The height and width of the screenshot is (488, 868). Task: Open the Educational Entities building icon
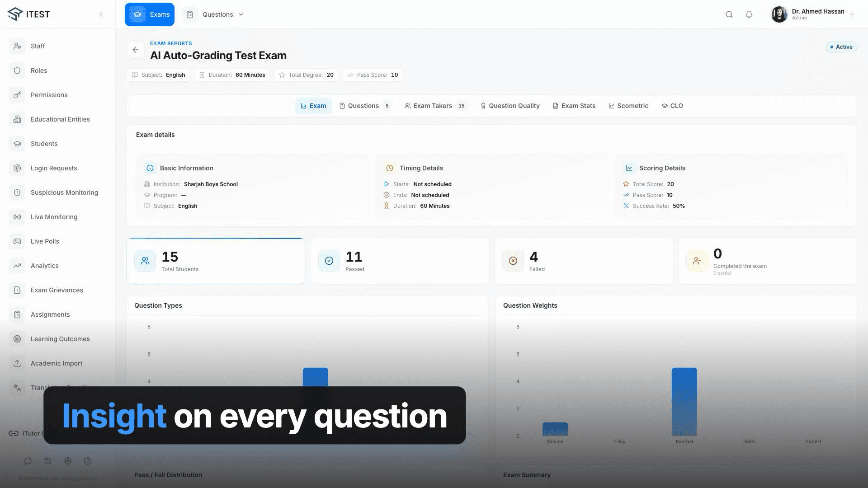pyautogui.click(x=17, y=119)
